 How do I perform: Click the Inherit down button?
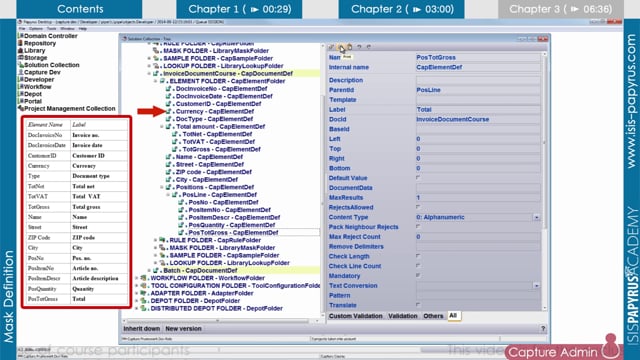[x=142, y=329]
